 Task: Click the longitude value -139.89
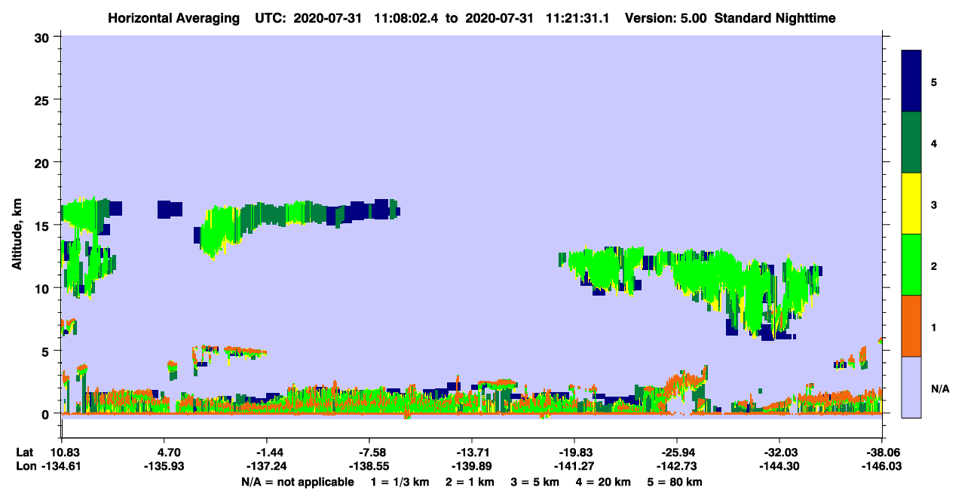[x=471, y=467]
